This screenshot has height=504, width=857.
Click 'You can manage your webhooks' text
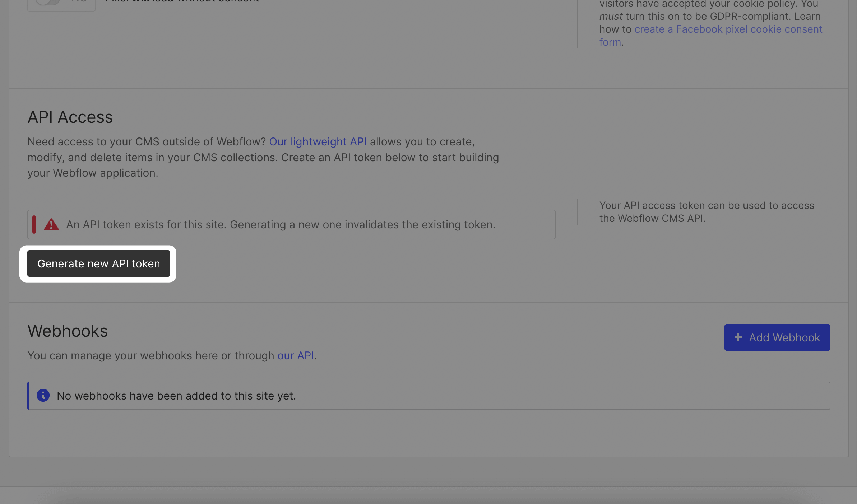pyautogui.click(x=151, y=356)
